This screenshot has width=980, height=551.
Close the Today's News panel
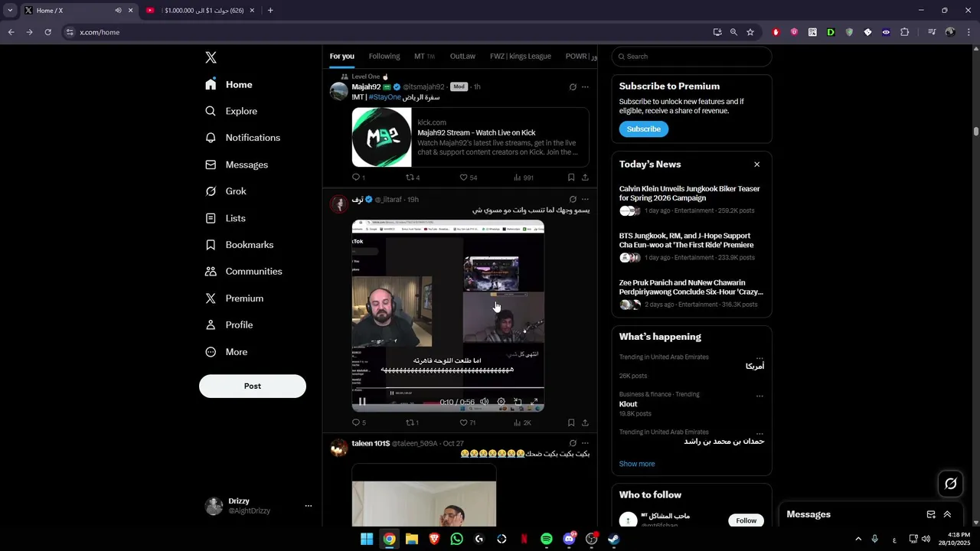[756, 165]
